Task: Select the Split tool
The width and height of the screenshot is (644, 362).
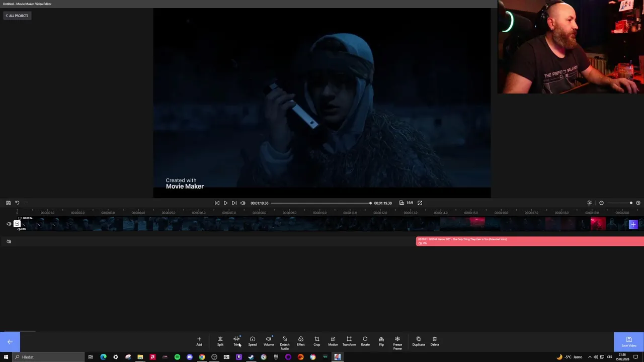Action: pyautogui.click(x=220, y=341)
